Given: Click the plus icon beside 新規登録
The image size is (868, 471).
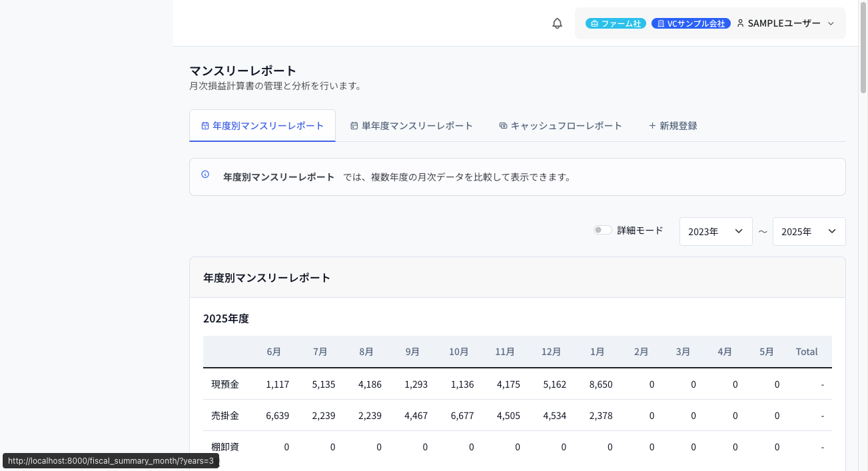Looking at the screenshot, I should [x=652, y=125].
